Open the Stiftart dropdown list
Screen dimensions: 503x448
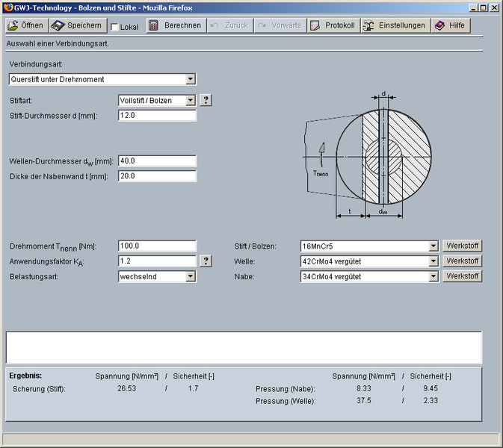click(x=190, y=100)
